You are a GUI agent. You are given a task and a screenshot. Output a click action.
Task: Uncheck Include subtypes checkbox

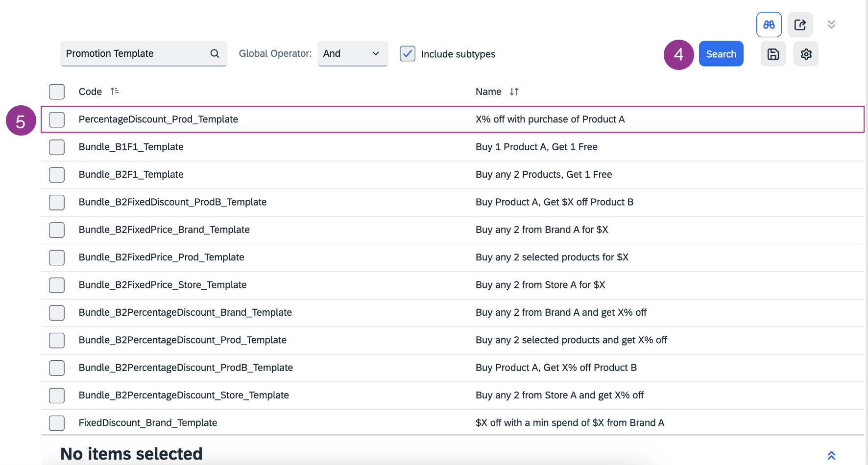click(x=408, y=54)
